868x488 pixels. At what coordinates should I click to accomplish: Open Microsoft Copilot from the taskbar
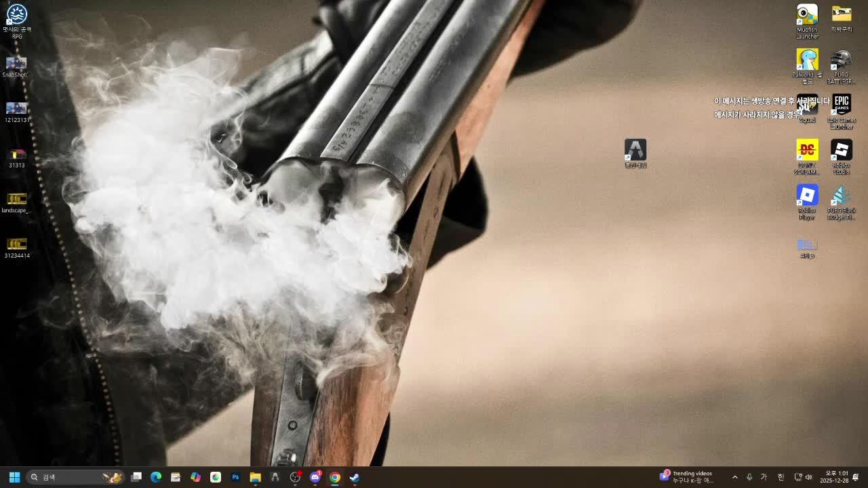(195, 477)
